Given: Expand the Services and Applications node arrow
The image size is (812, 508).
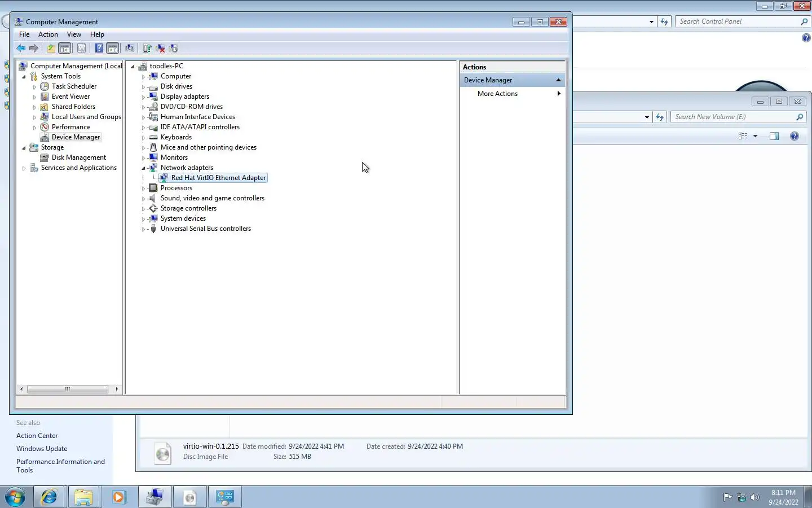Looking at the screenshot, I should tap(24, 168).
